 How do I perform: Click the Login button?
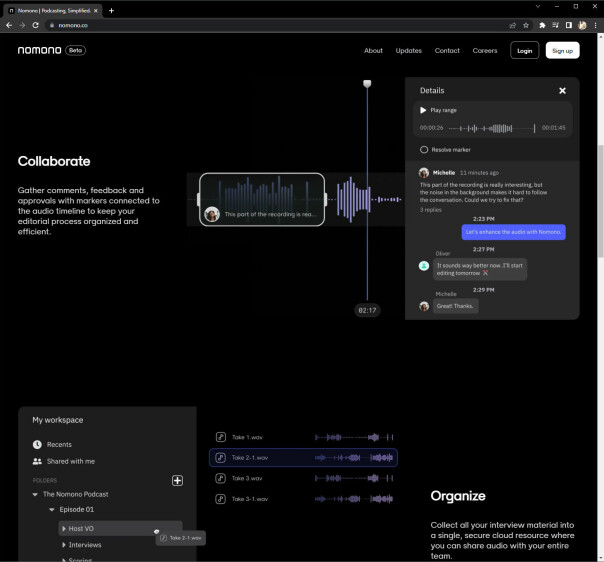(524, 50)
